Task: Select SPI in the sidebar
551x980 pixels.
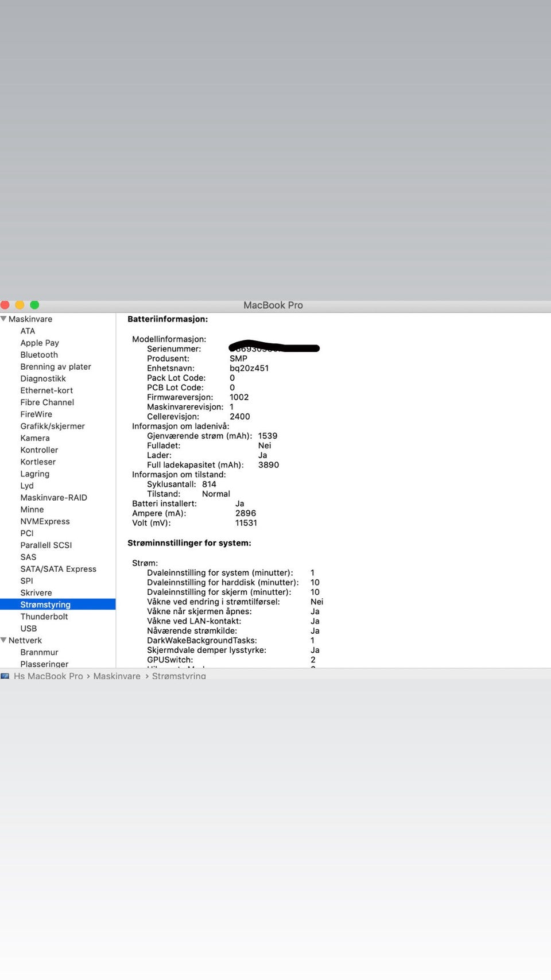Action: point(26,581)
